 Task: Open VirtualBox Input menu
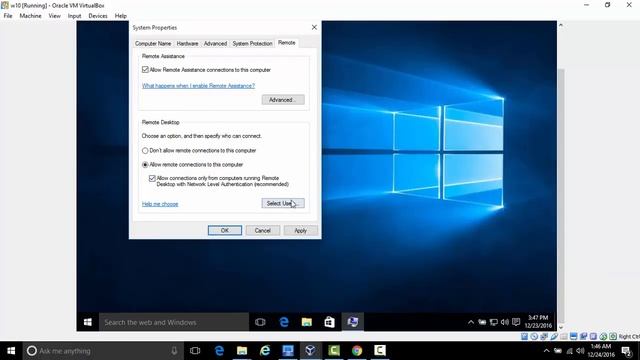click(74, 16)
